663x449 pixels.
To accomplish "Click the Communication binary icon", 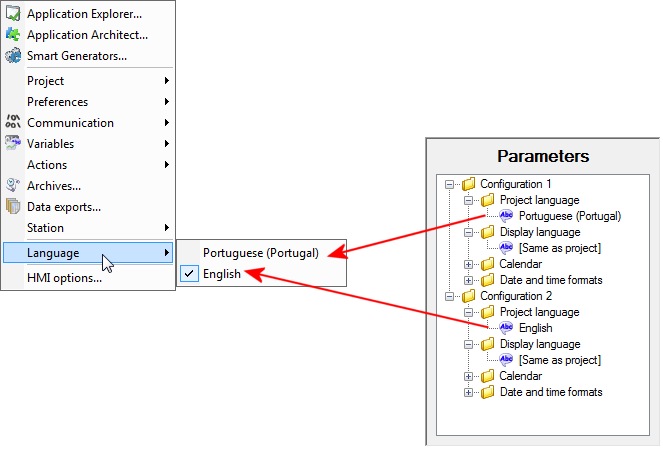I will [13, 122].
